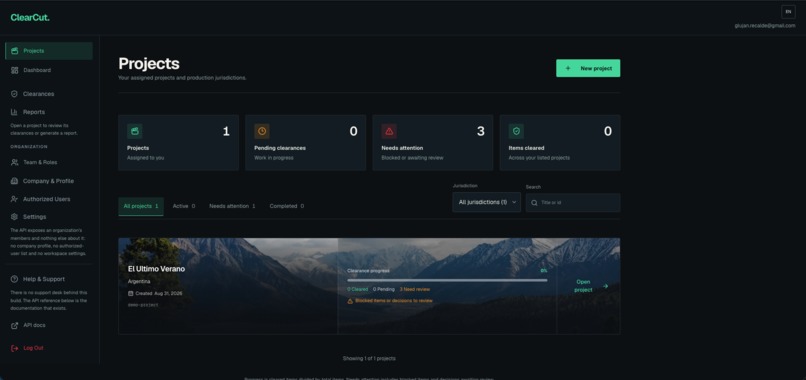Viewport: 806px width, 380px height.
Task: Switch to the Active tab
Action: tap(184, 206)
